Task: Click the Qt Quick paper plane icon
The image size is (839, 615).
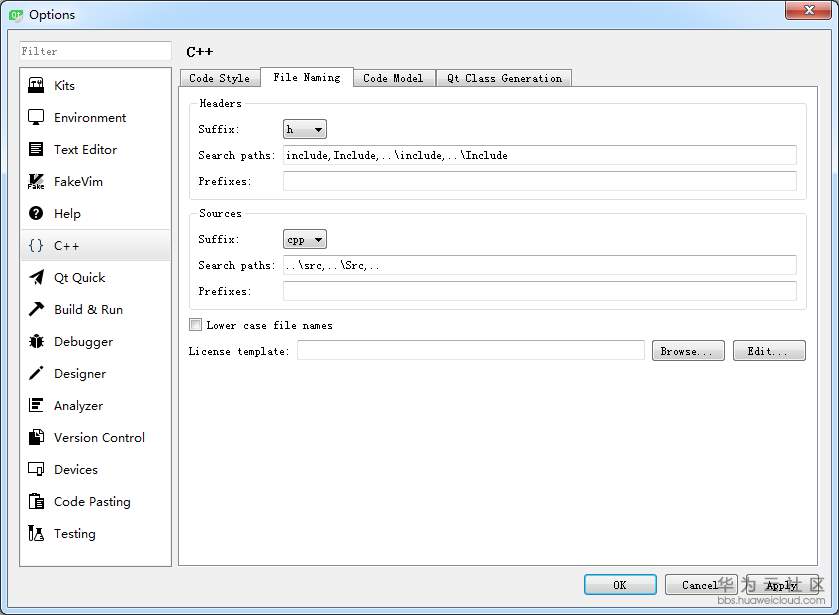Action: (x=36, y=277)
